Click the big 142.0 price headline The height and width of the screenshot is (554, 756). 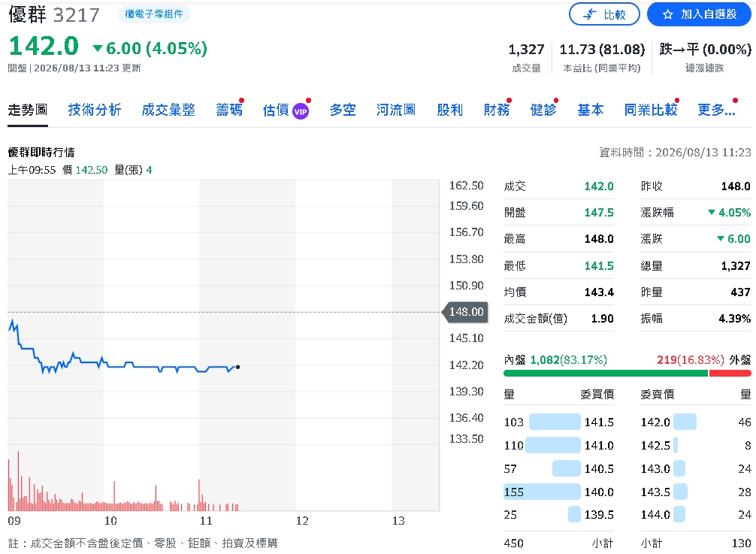click(44, 47)
